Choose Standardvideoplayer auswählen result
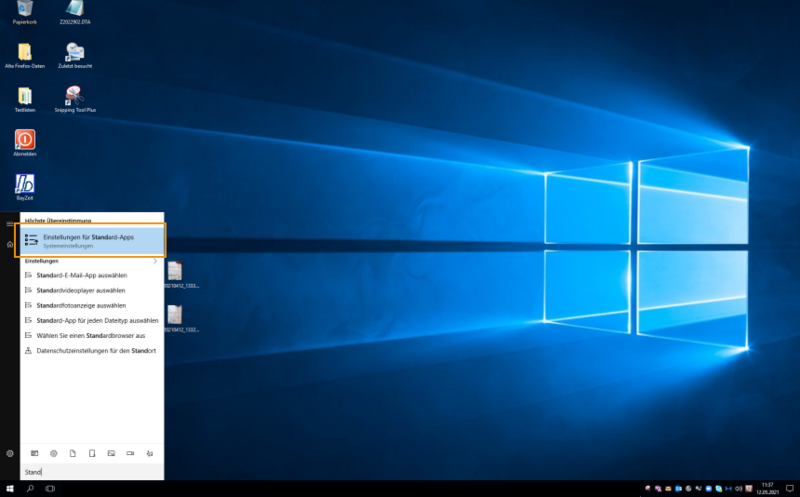 pyautogui.click(x=80, y=290)
